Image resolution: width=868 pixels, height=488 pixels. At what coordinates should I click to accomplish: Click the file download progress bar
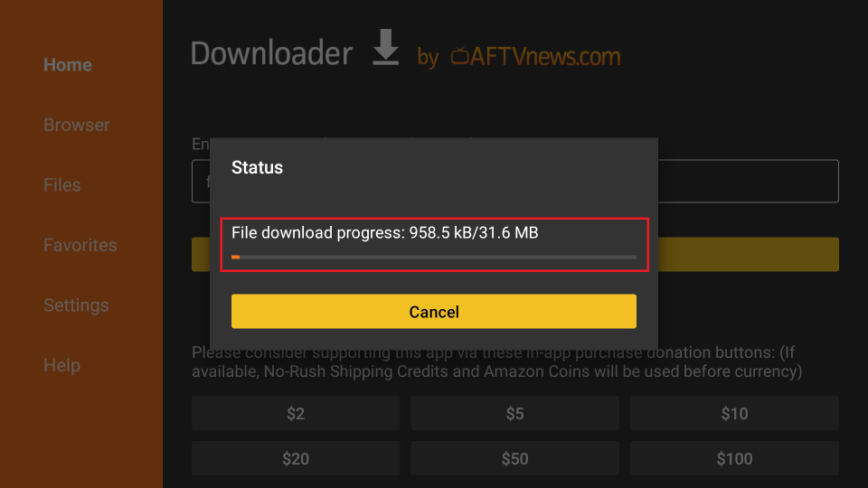[x=434, y=258]
